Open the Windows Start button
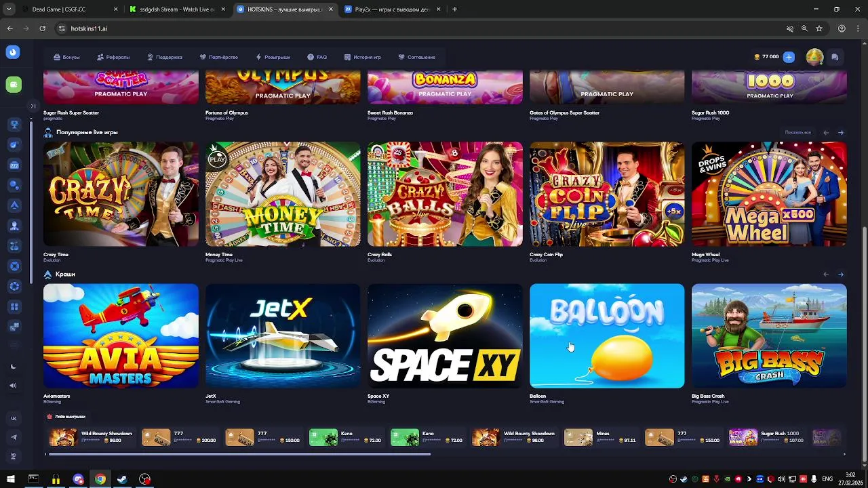The image size is (868, 488). point(11,479)
